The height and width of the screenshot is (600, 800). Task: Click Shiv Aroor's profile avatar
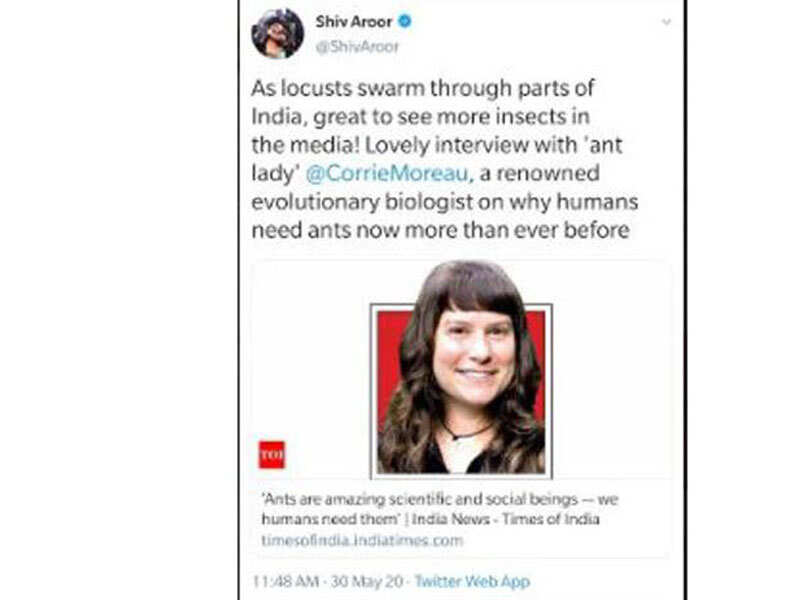click(277, 33)
